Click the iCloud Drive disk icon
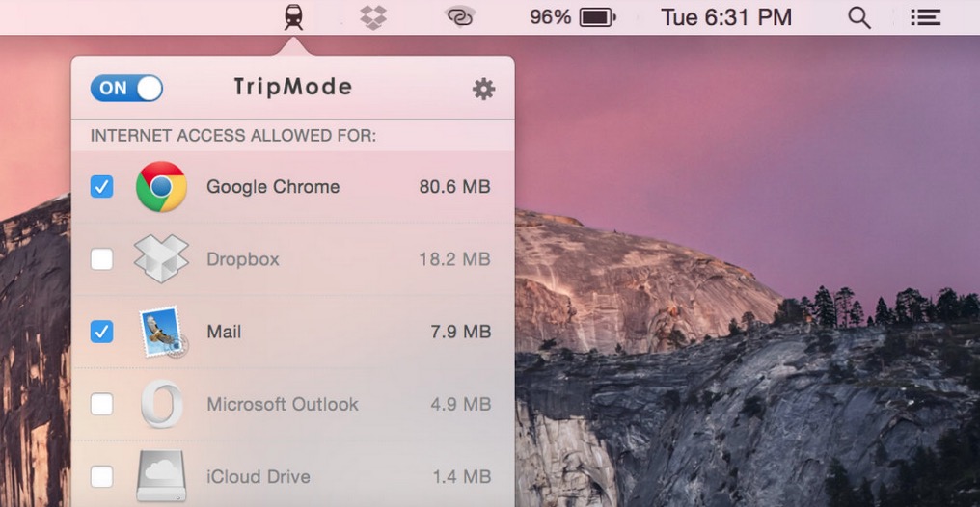This screenshot has width=980, height=507. (x=161, y=476)
